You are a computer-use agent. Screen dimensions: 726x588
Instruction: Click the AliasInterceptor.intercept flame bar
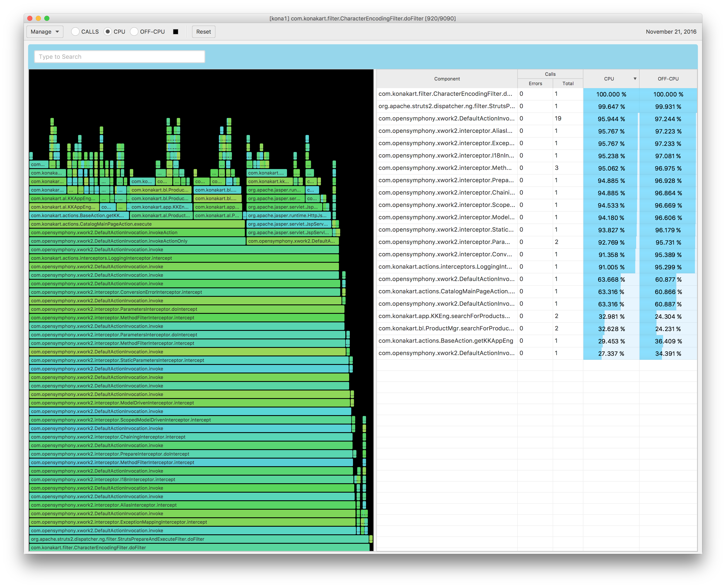(x=192, y=505)
